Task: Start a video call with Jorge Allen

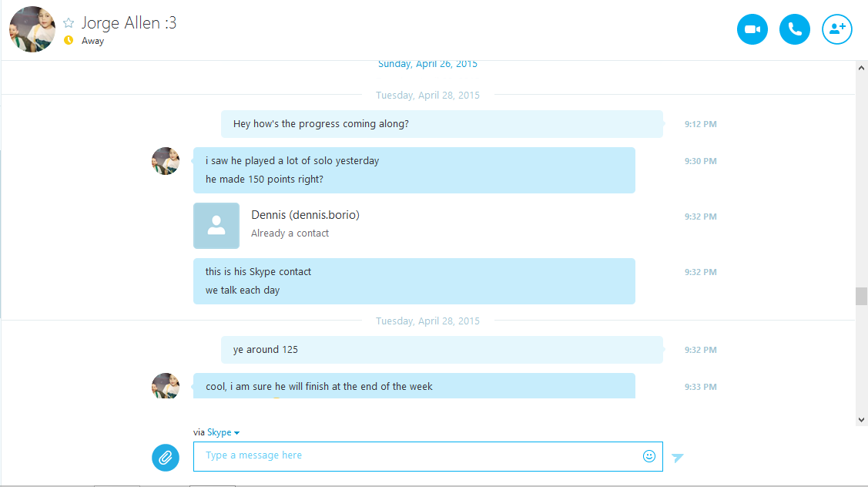Action: click(752, 29)
